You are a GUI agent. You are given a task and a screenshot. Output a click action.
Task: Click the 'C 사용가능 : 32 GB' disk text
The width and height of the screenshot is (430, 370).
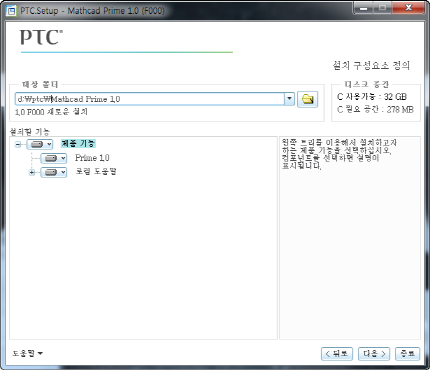372,97
